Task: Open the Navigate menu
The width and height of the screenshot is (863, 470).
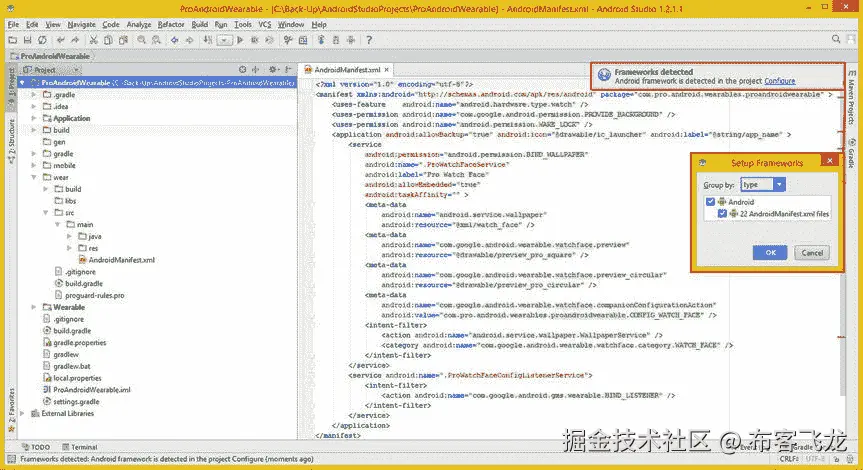Action: [81, 25]
